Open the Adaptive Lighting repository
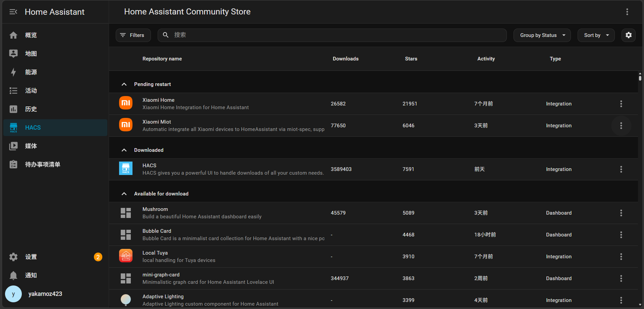Image resolution: width=644 pixels, height=309 pixels. pos(373,299)
